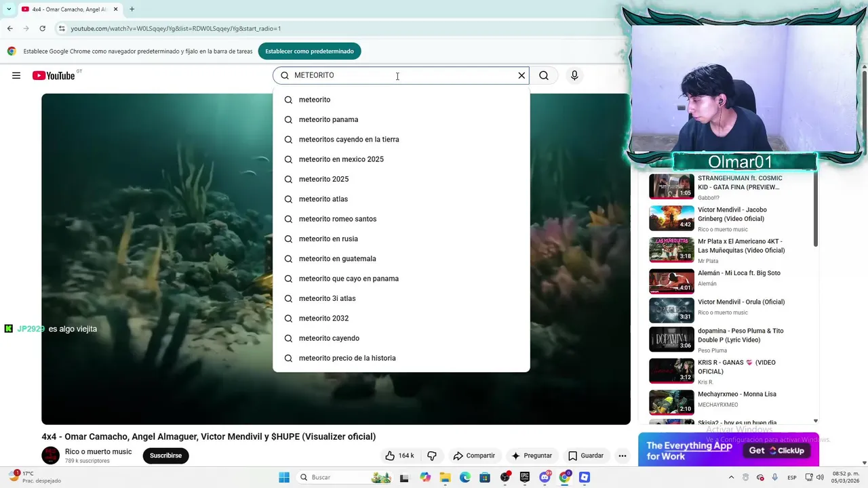The image size is (868, 488).
Task: Open the YouTube hamburger guide menu
Action: coord(16,75)
